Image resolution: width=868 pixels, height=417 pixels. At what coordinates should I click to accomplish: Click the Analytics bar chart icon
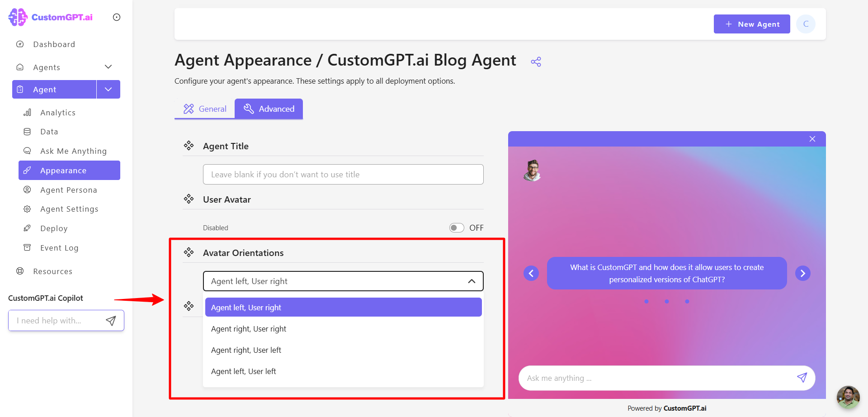click(27, 112)
